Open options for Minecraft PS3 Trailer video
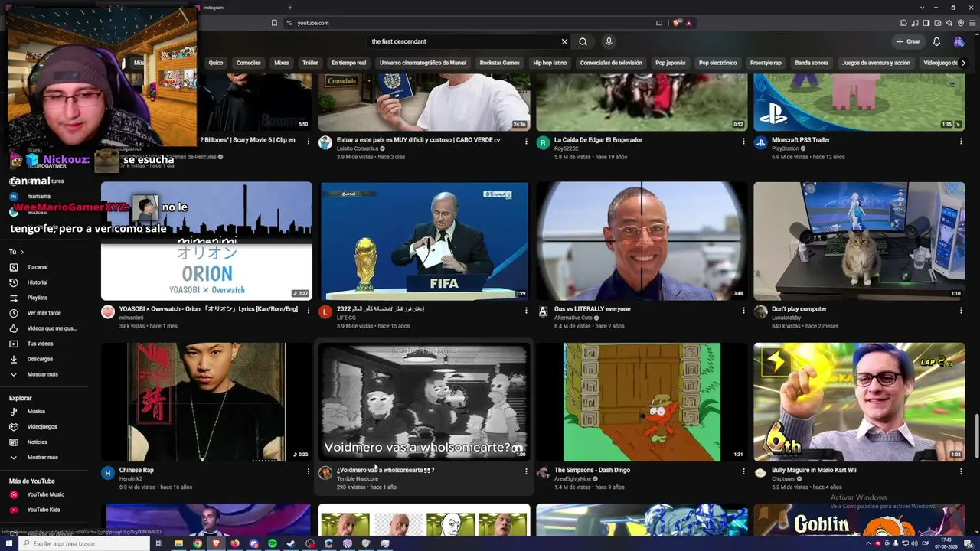The image size is (980, 551). click(961, 141)
